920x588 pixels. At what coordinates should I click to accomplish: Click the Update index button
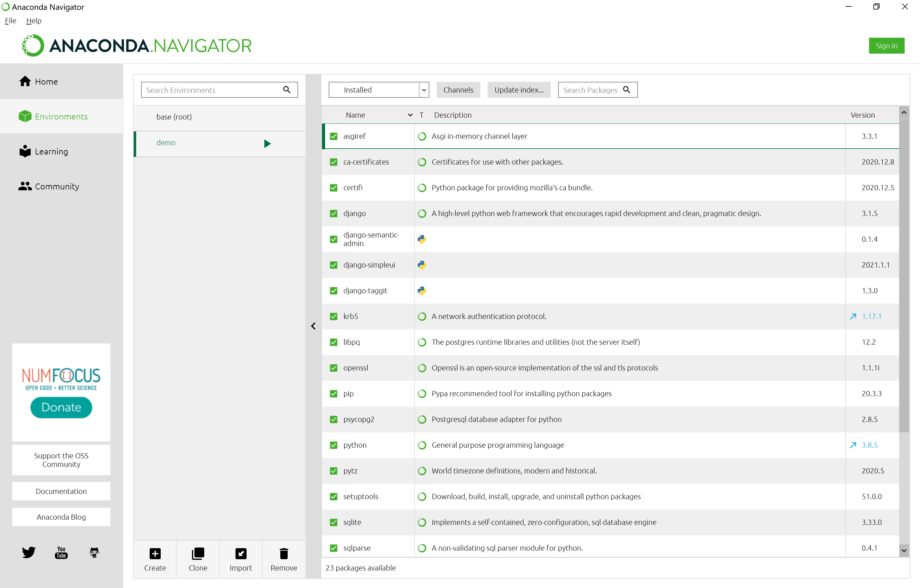[519, 90]
